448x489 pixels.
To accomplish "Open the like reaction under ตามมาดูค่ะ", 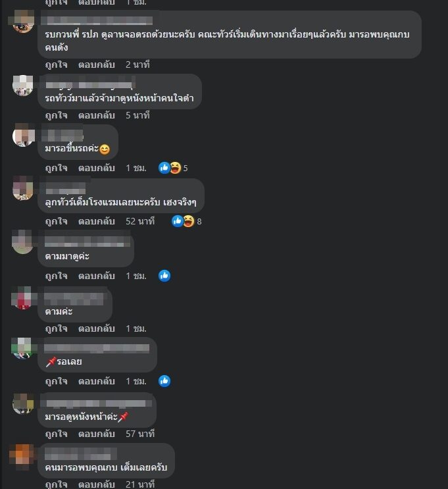I will click(164, 276).
